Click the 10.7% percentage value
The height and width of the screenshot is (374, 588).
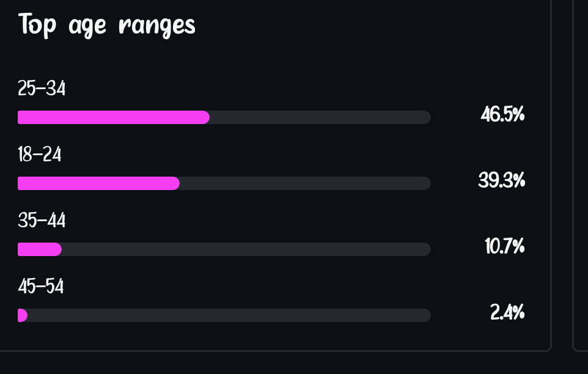[x=504, y=247]
